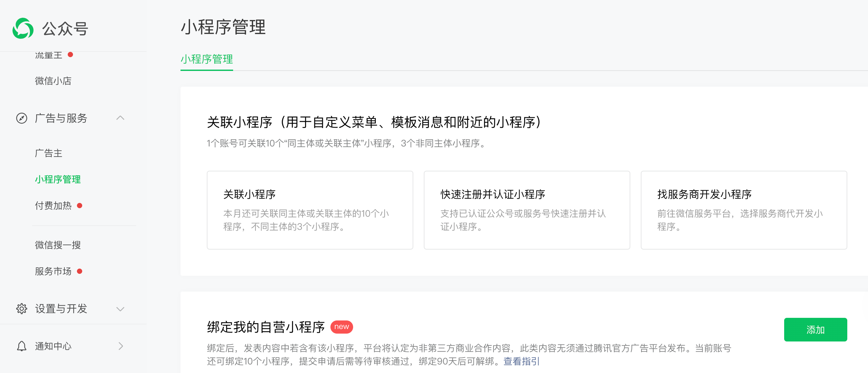
Task: Click the compass icon beside 广告与服务
Action: coord(22,118)
